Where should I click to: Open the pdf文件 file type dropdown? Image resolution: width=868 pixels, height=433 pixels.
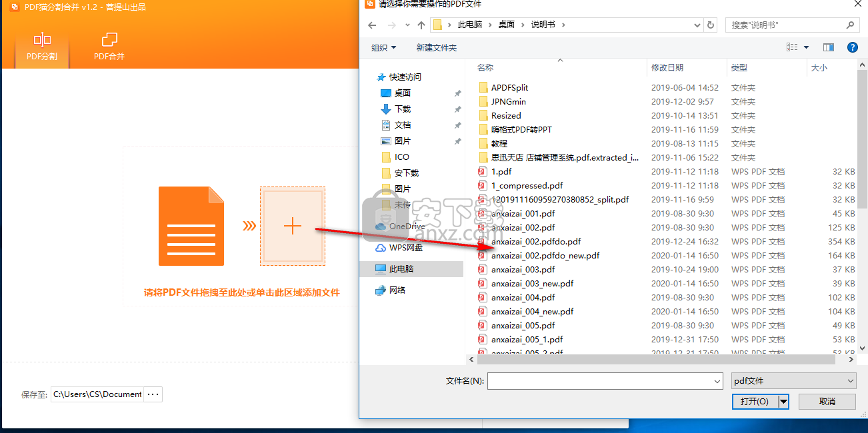(793, 380)
